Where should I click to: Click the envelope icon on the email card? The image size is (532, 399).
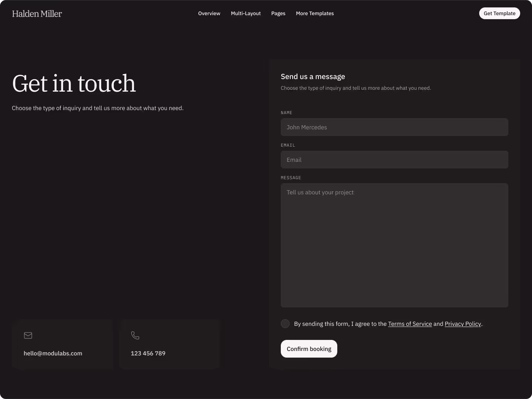28,335
